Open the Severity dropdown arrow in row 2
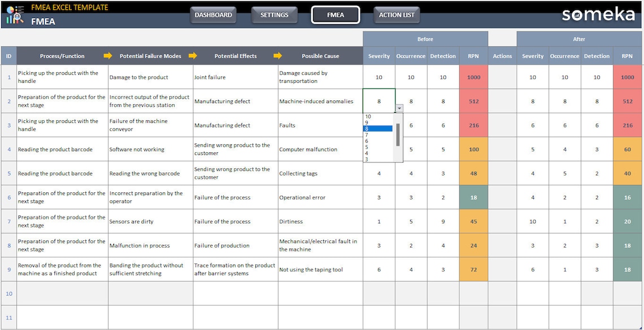The image size is (644, 330). [x=399, y=107]
